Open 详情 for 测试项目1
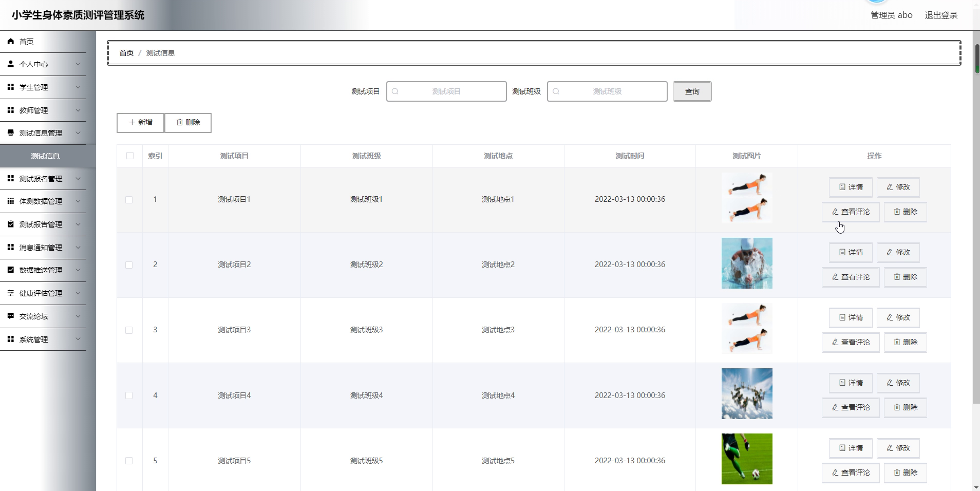This screenshot has width=980, height=491. pos(851,187)
